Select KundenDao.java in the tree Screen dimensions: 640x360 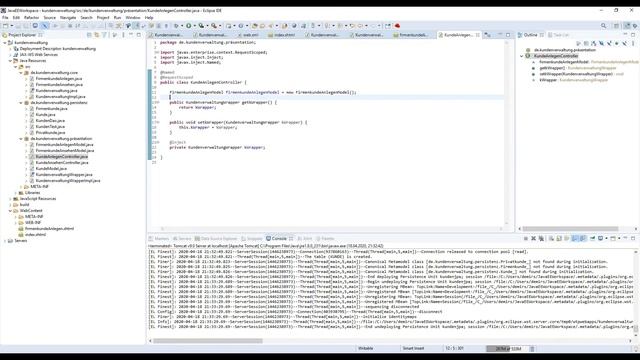50,121
